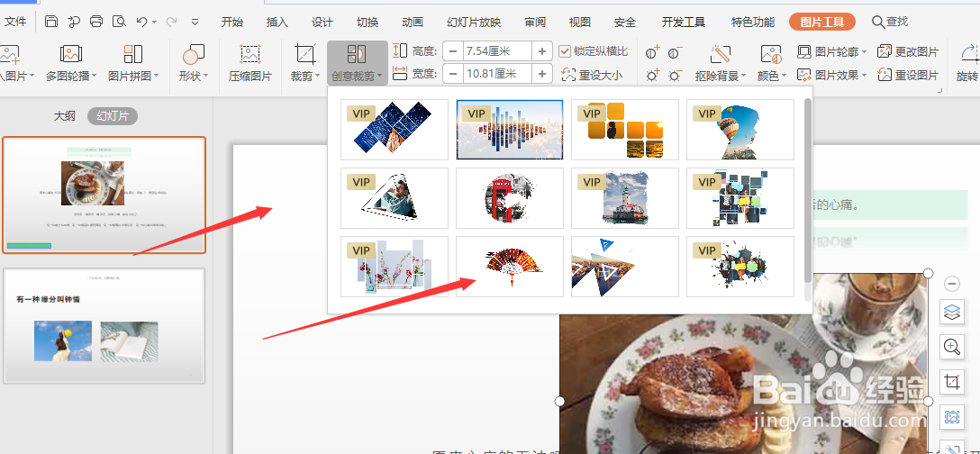Choose the lighthouse brush-edge crop style

click(625, 198)
